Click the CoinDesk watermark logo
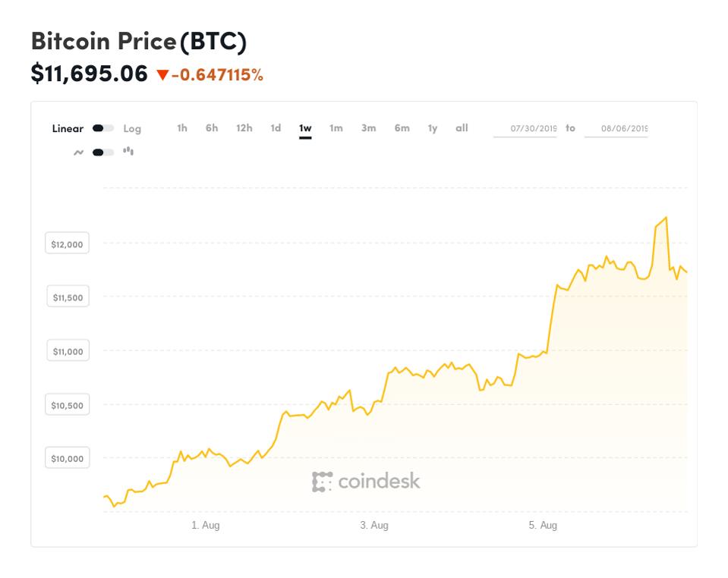Screen dimensions: 728x578 [366, 482]
